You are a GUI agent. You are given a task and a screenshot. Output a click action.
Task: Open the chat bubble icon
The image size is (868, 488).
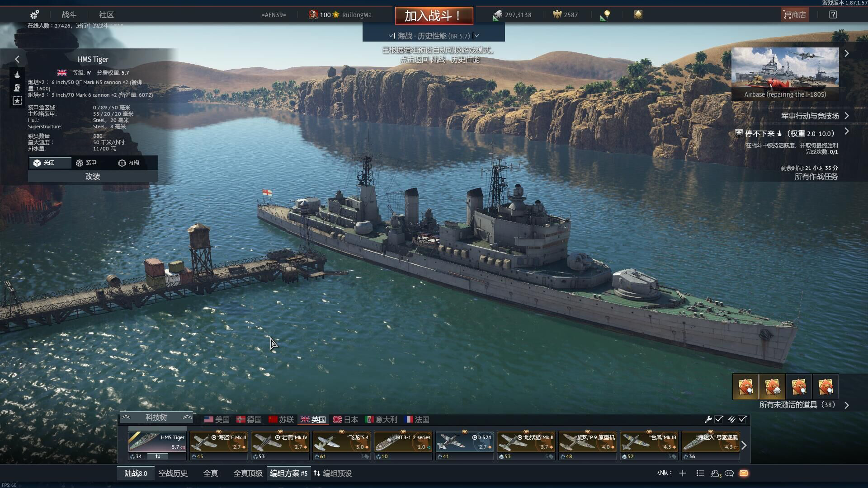click(729, 473)
